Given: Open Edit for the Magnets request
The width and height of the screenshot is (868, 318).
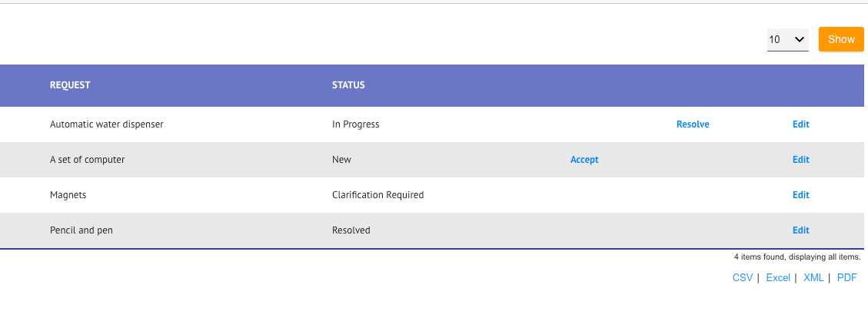Looking at the screenshot, I should (801, 195).
